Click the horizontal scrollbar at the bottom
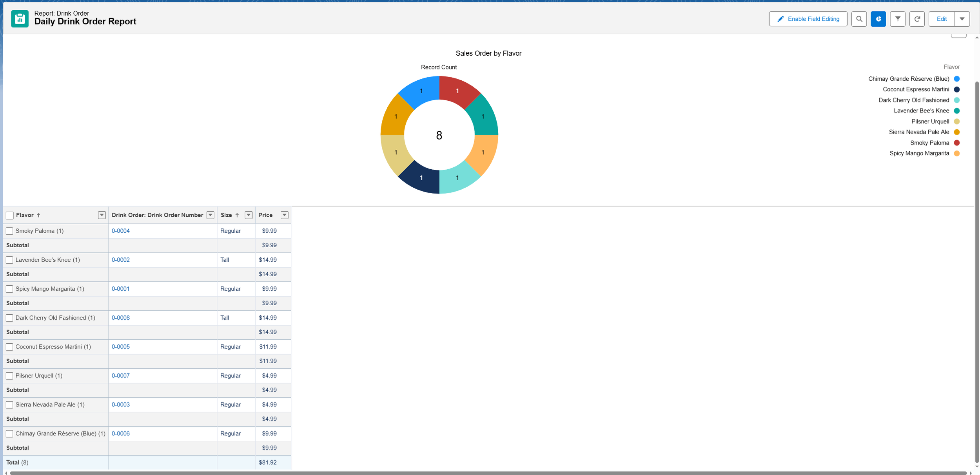The height and width of the screenshot is (475, 980). pyautogui.click(x=488, y=473)
